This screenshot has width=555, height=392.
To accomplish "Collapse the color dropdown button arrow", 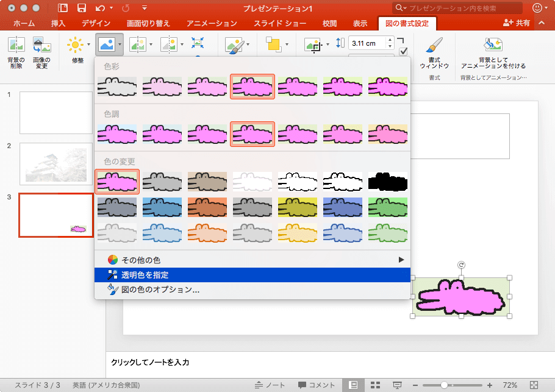I will (120, 45).
